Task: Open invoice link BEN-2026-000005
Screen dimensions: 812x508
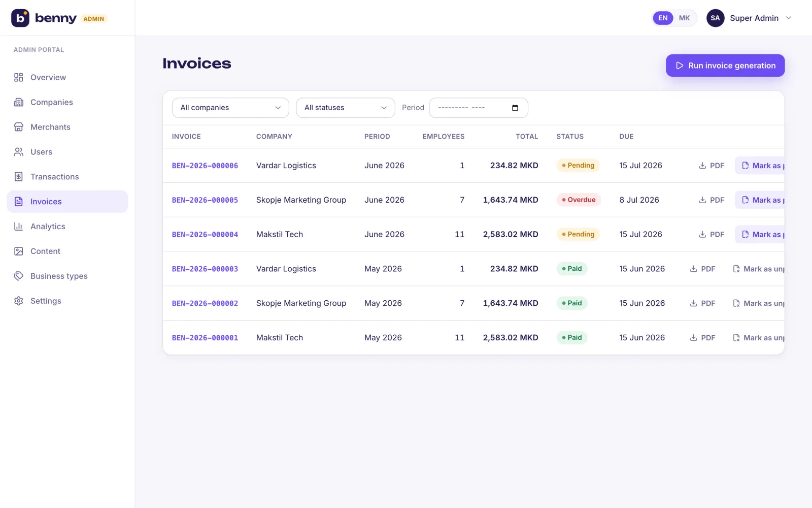Action: [x=205, y=200]
